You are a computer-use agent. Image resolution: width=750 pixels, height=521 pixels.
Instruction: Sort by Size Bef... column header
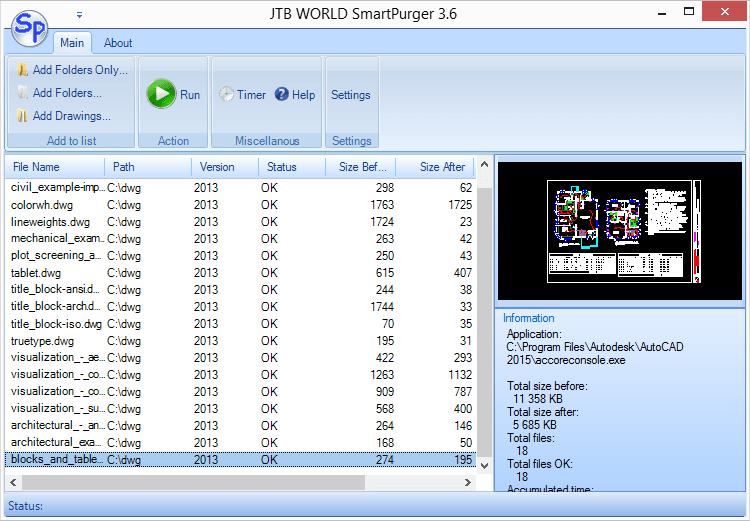pyautogui.click(x=361, y=167)
